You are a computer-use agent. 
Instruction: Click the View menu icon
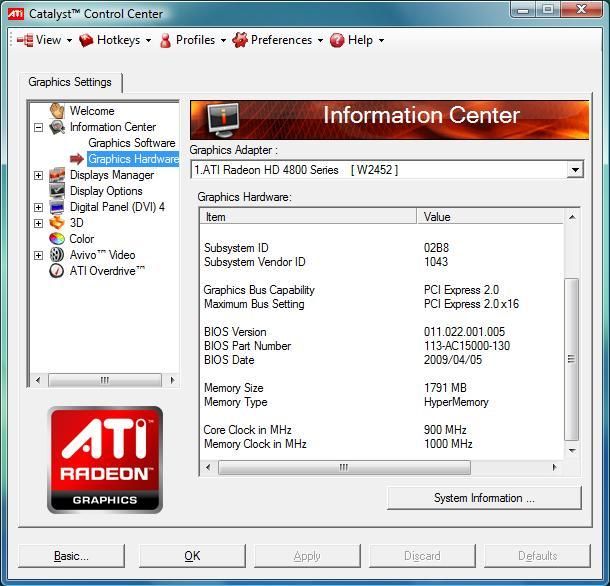coord(25,40)
